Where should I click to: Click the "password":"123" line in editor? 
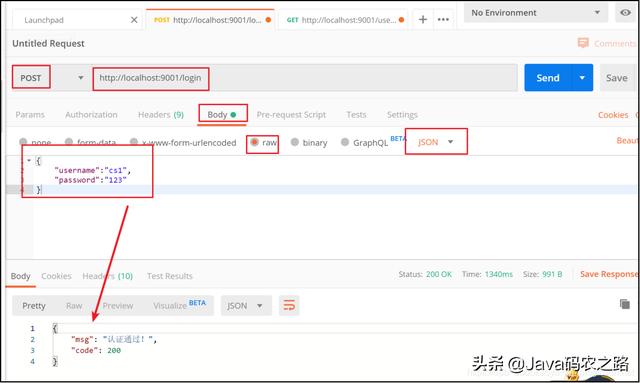click(x=90, y=180)
